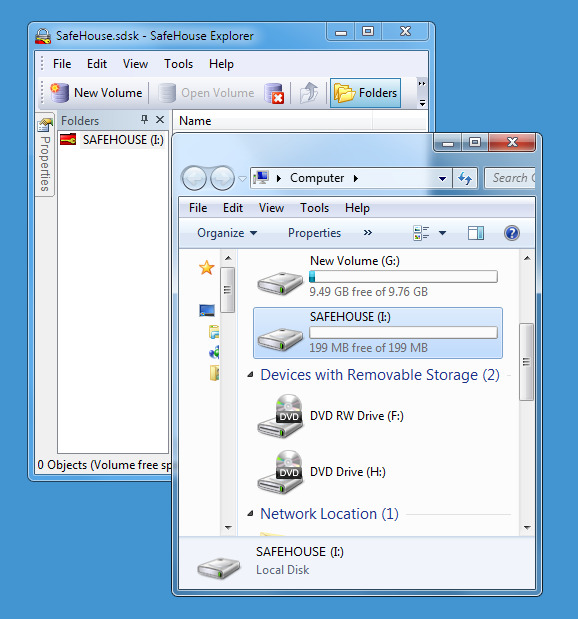The height and width of the screenshot is (619, 578).
Task: Open the vertical Properties side tab
Action: 45,156
